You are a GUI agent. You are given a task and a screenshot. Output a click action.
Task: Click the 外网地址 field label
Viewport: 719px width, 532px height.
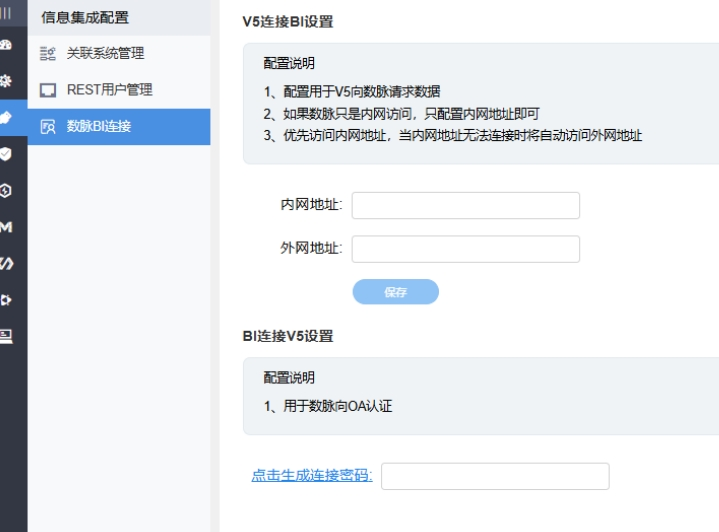tap(311, 248)
